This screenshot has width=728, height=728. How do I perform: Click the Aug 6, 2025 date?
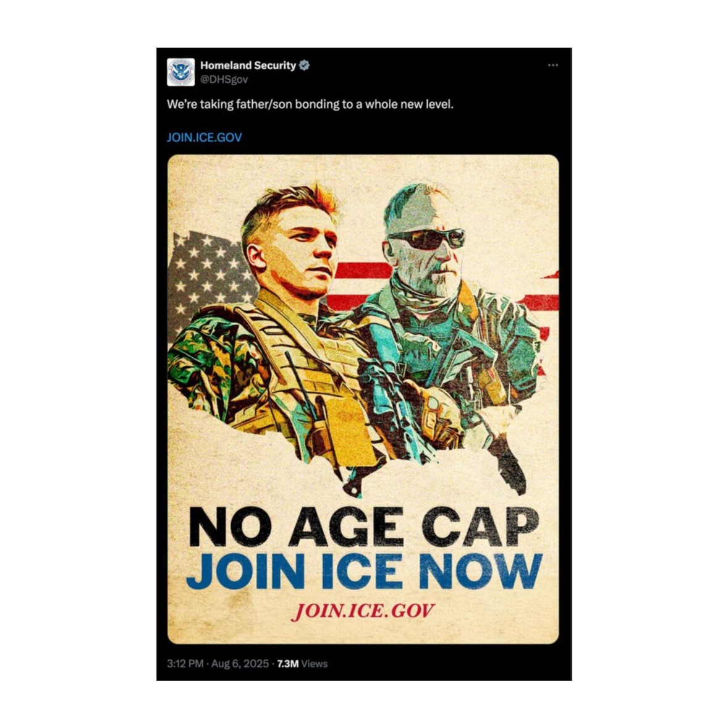click(x=240, y=664)
